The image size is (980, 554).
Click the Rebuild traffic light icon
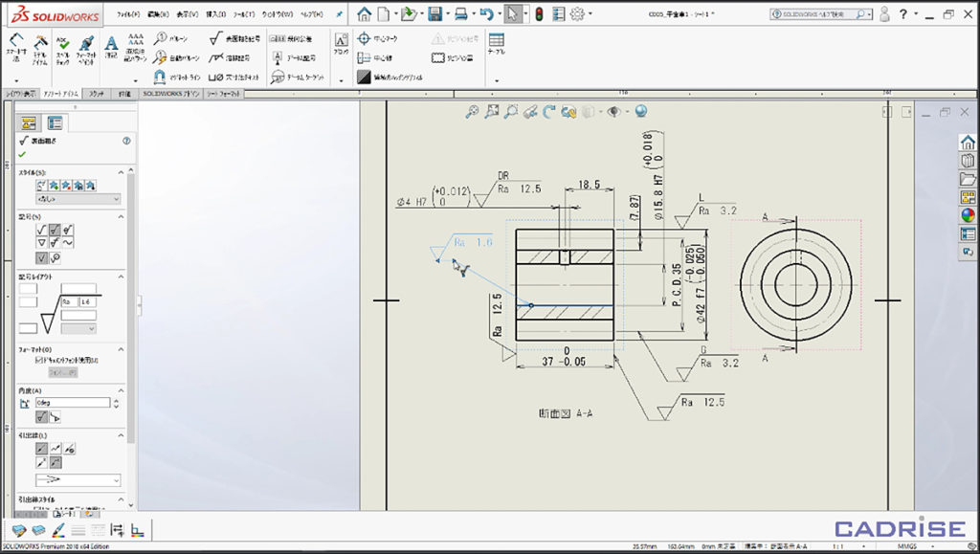click(x=539, y=14)
